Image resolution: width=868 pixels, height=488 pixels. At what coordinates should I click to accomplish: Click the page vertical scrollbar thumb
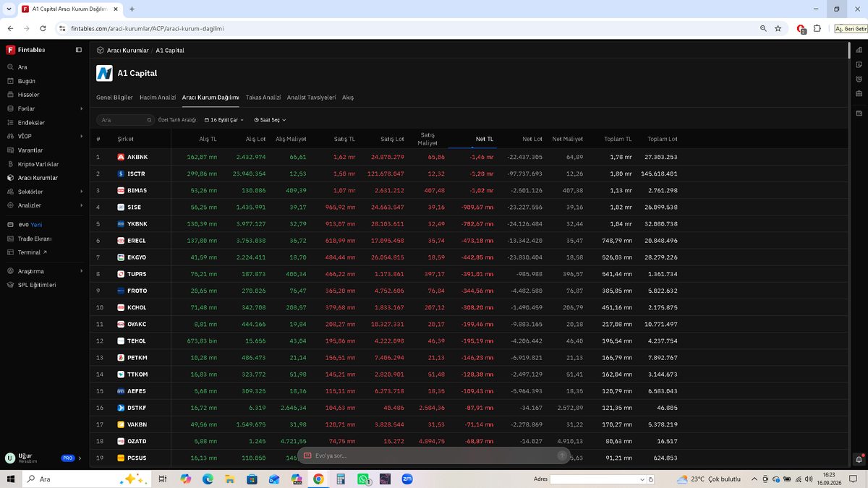[848, 51]
